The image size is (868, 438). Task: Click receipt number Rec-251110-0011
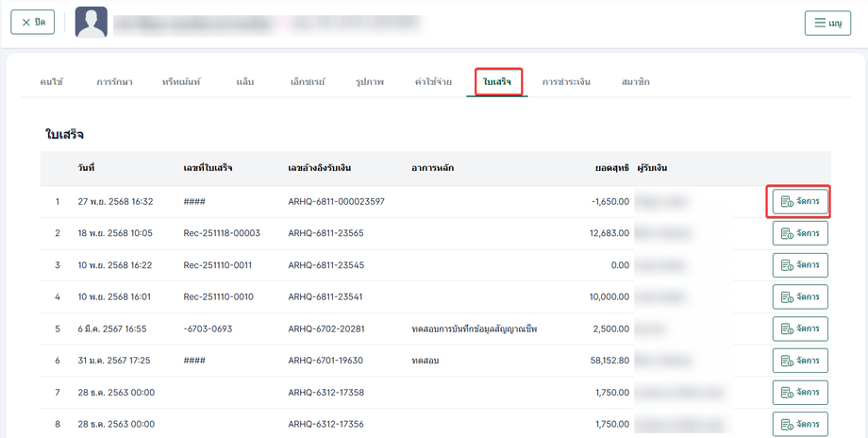(x=218, y=265)
